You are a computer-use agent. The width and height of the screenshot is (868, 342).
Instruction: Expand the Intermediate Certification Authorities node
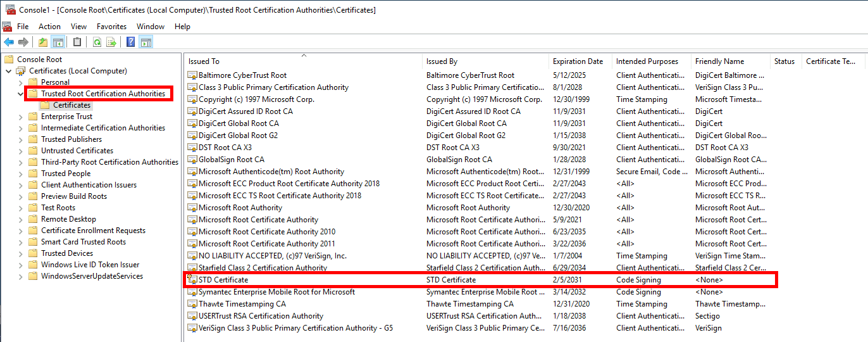pyautogui.click(x=20, y=128)
